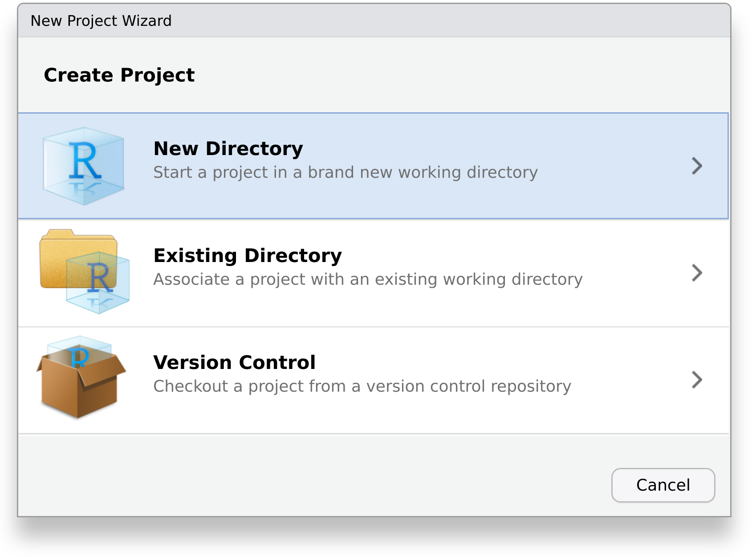Viewport: 756px width, 557px height.
Task: Click 'Associate a project with an existing working directory'
Action: click(368, 279)
